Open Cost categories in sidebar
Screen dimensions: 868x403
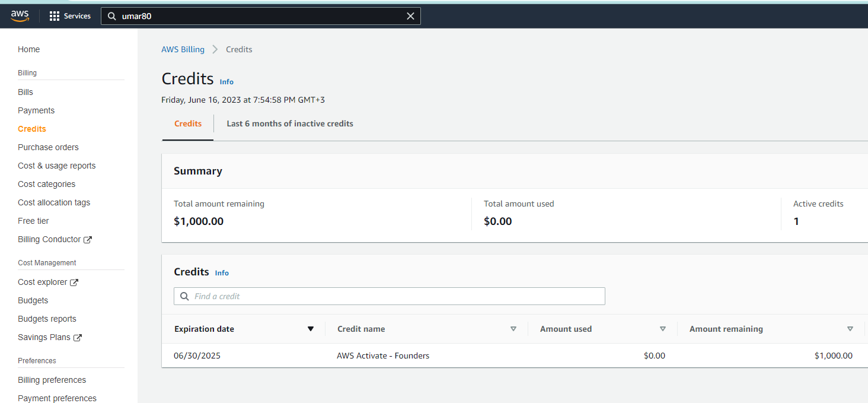coord(47,184)
